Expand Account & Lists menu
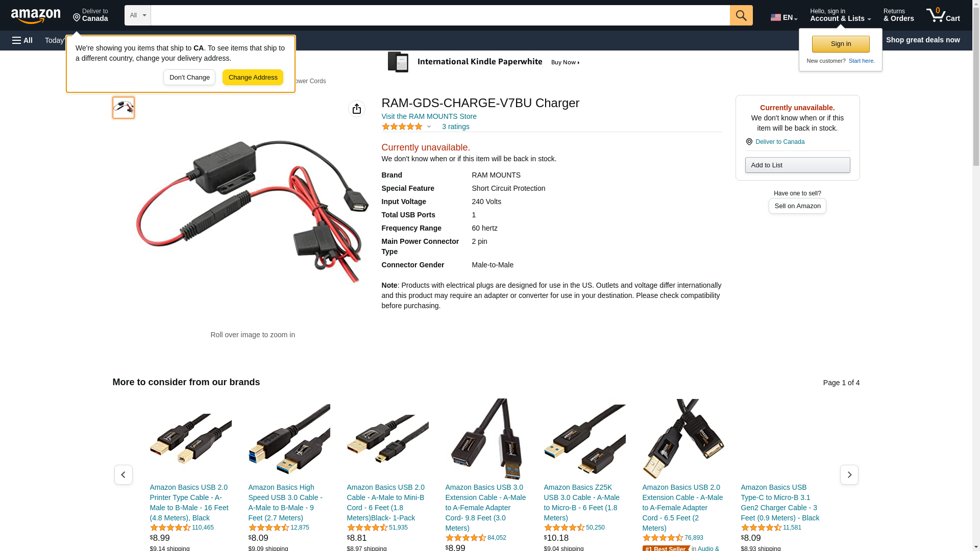Viewport: 980px width, 551px height. pos(840,15)
